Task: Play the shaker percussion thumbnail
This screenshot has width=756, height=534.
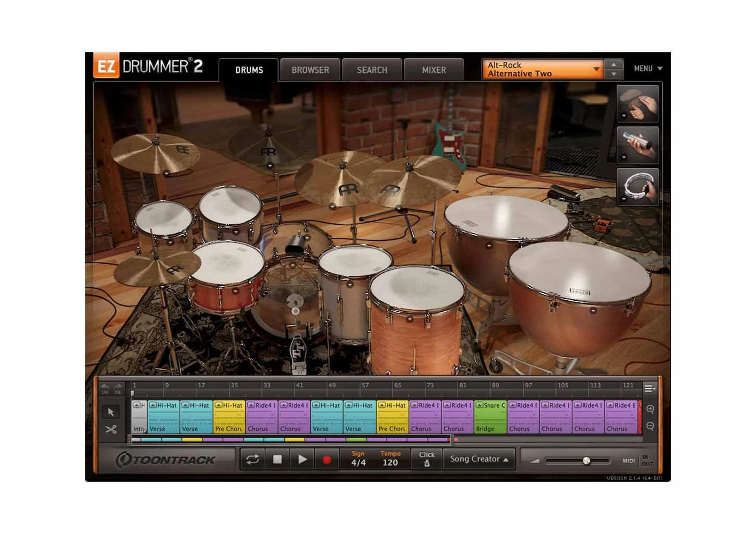Action: coord(638,145)
